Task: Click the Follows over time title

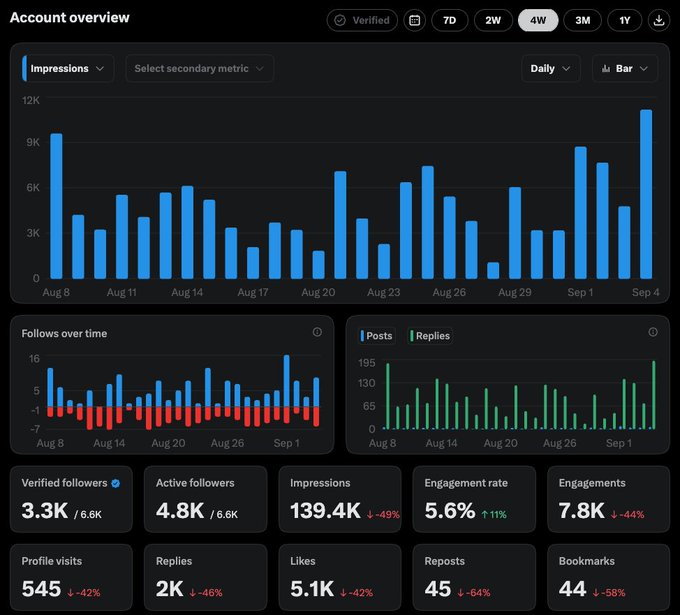Action: pyautogui.click(x=64, y=334)
